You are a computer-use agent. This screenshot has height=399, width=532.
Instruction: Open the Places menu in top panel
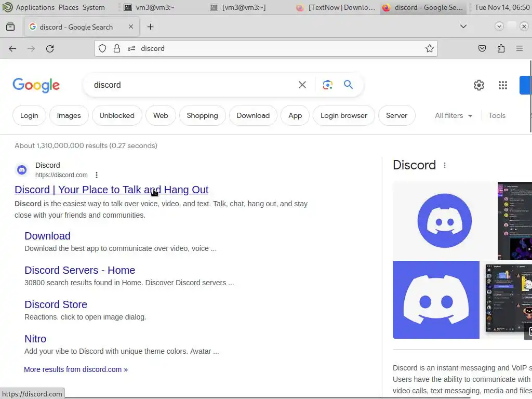68,7
